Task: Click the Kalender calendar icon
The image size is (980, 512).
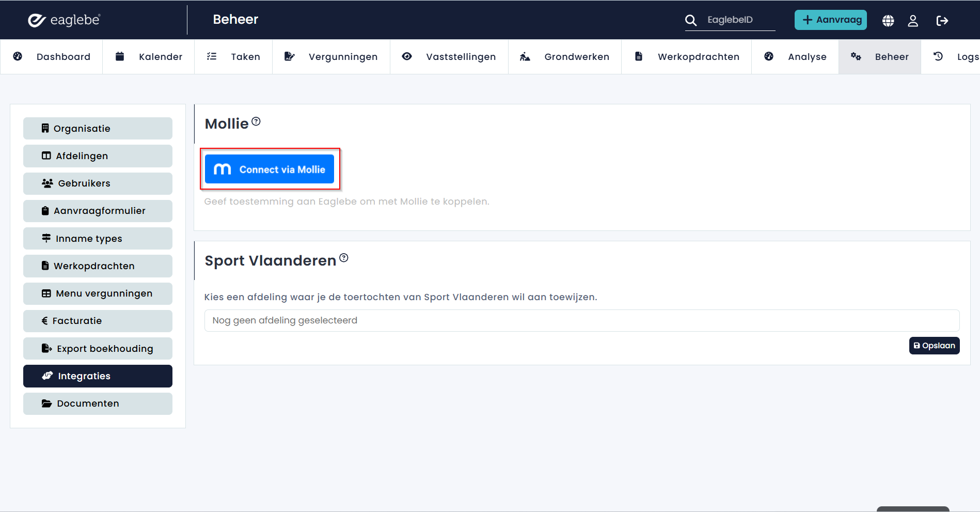Action: 120,56
